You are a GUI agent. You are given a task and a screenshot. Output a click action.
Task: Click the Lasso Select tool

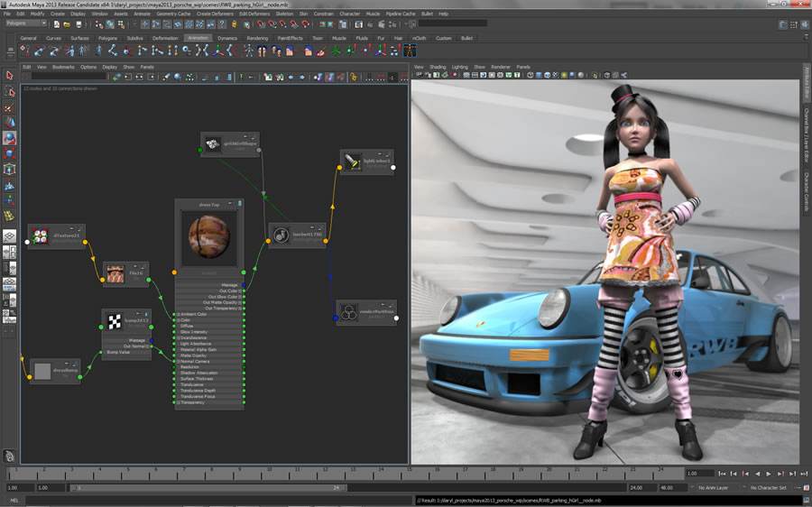9,91
